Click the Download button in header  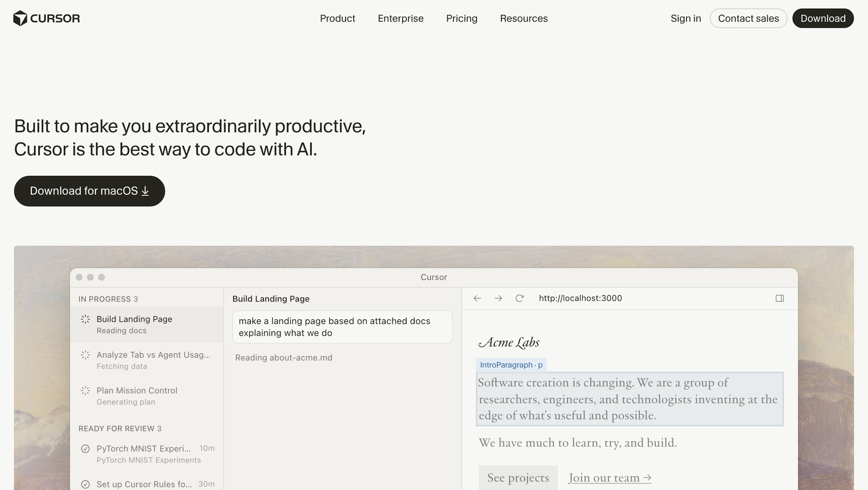pos(823,18)
